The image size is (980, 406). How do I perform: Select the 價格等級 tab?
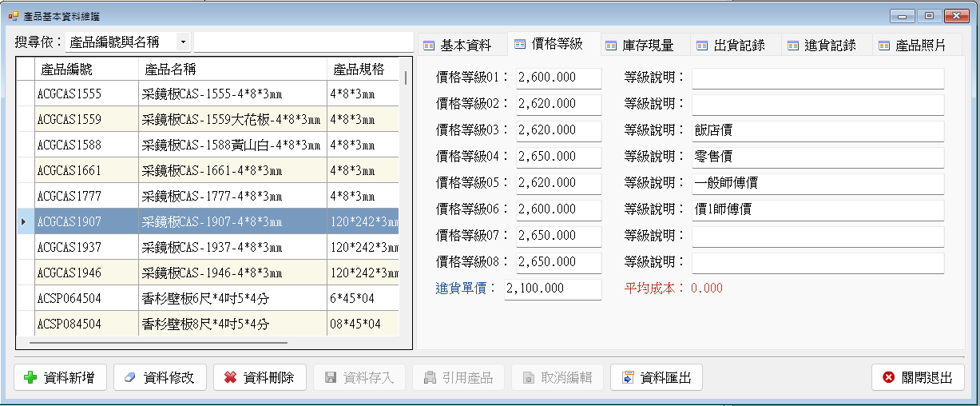click(x=553, y=44)
